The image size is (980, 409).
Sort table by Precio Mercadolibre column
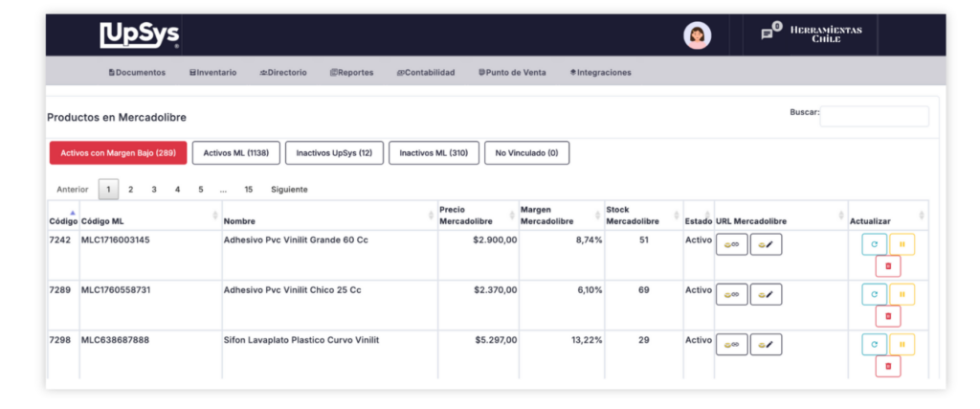(x=476, y=215)
